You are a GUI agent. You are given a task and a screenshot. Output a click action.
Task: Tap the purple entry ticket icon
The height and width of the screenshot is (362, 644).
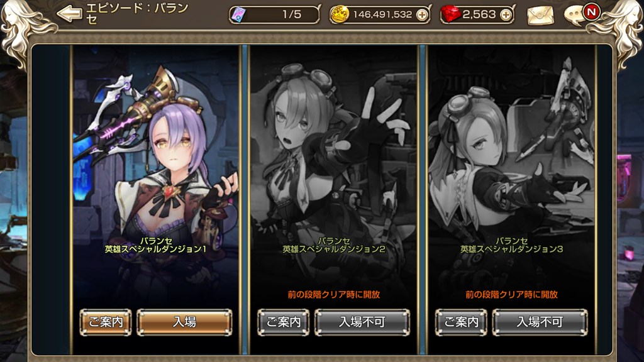click(238, 15)
